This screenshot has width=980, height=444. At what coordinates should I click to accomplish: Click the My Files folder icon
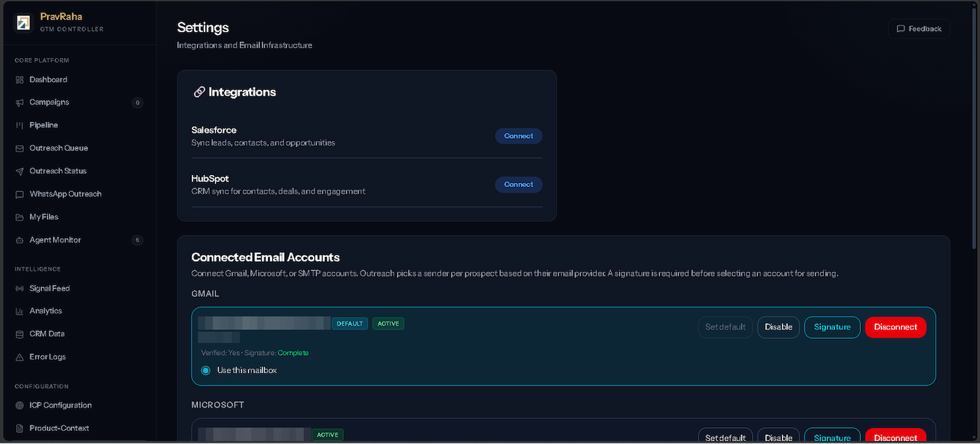(20, 217)
